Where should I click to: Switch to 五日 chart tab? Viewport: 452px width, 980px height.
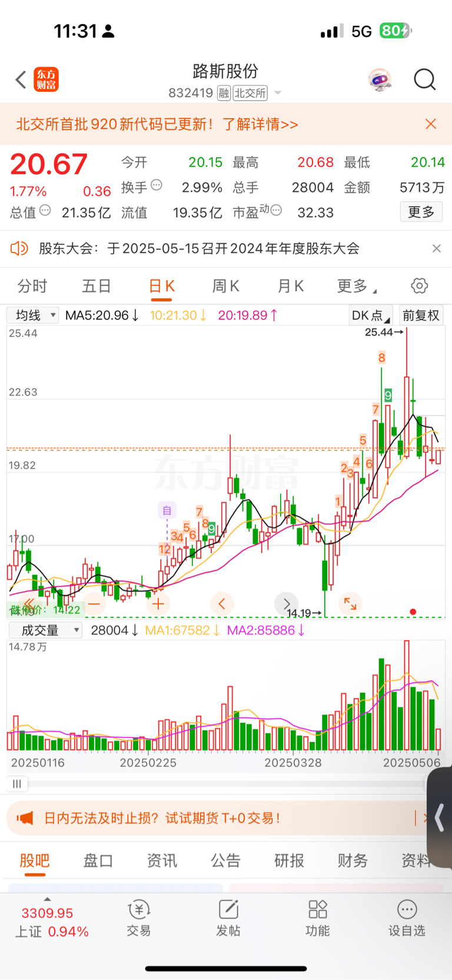tap(97, 286)
